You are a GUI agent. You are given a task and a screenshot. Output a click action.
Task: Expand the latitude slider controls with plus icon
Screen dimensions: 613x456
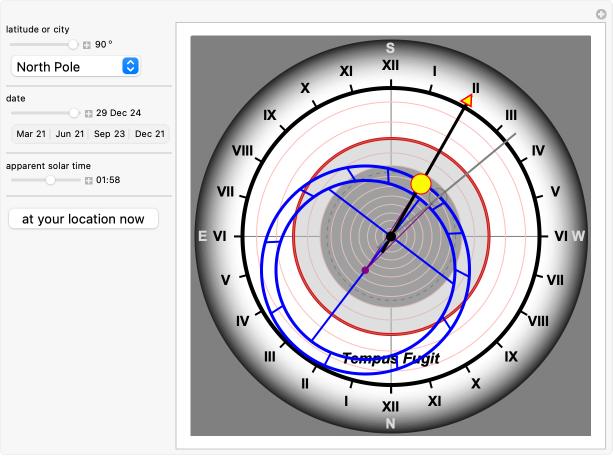(87, 45)
